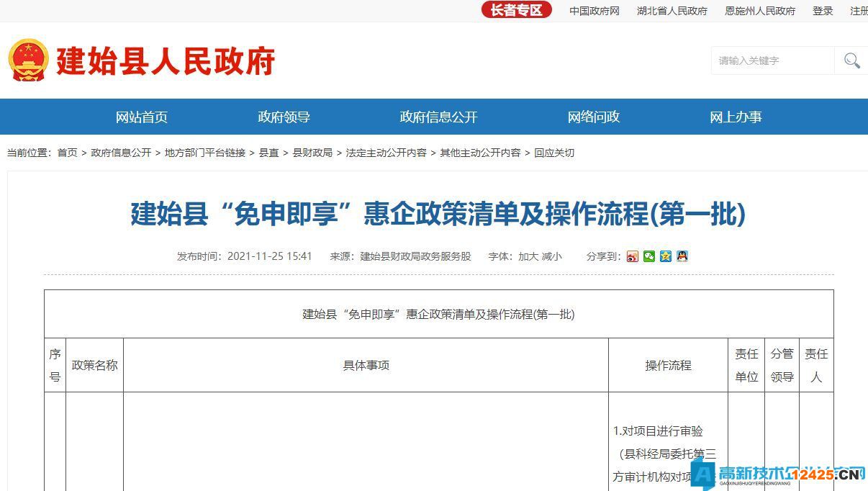Click the search magnifier icon
868x491 pixels.
point(852,60)
